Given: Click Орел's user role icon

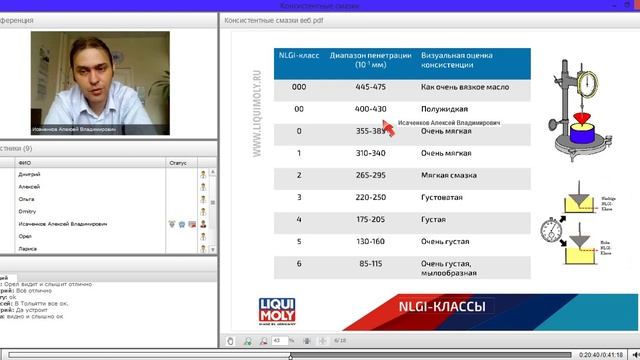Looking at the screenshot, I should (x=203, y=236).
